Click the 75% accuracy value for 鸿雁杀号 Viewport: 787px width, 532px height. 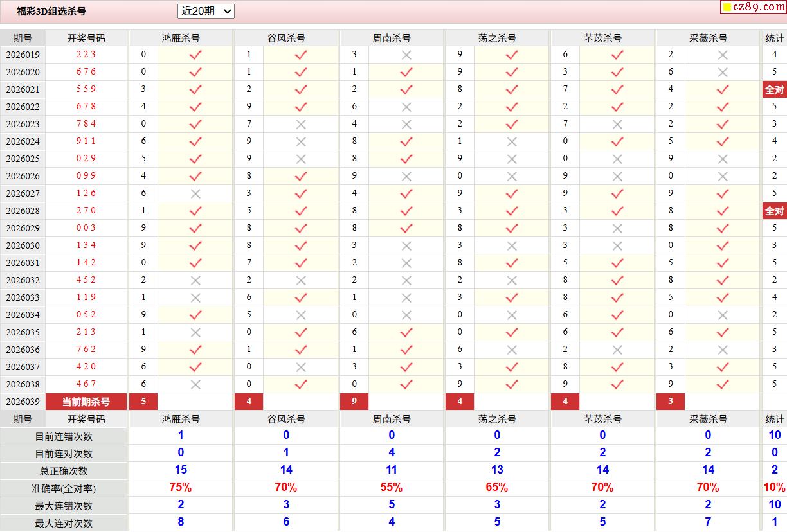coord(181,488)
